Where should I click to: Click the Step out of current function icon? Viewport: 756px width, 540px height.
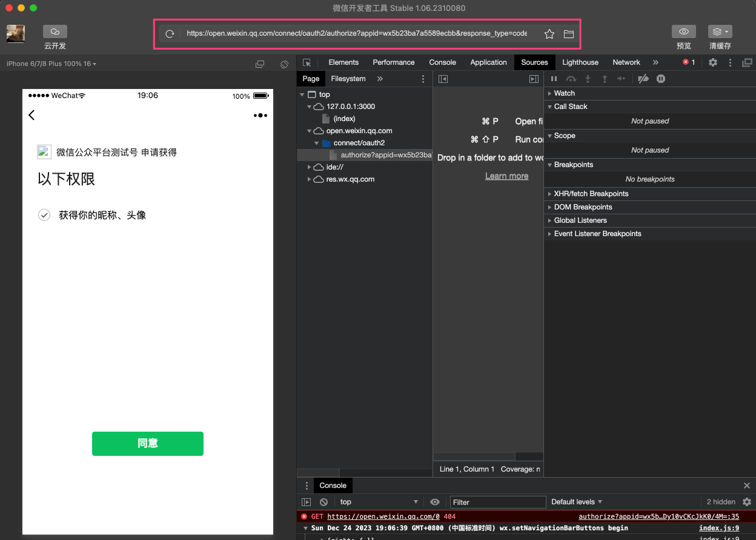(605, 78)
